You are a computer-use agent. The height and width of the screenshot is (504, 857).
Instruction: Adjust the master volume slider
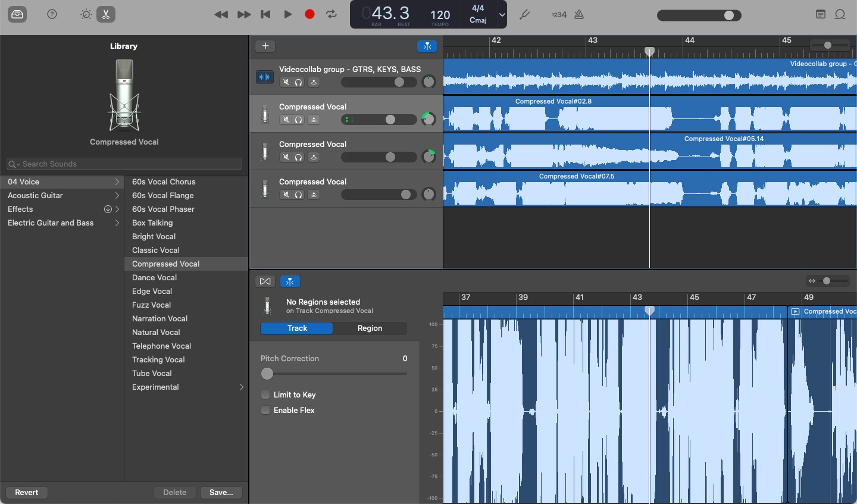699,15
